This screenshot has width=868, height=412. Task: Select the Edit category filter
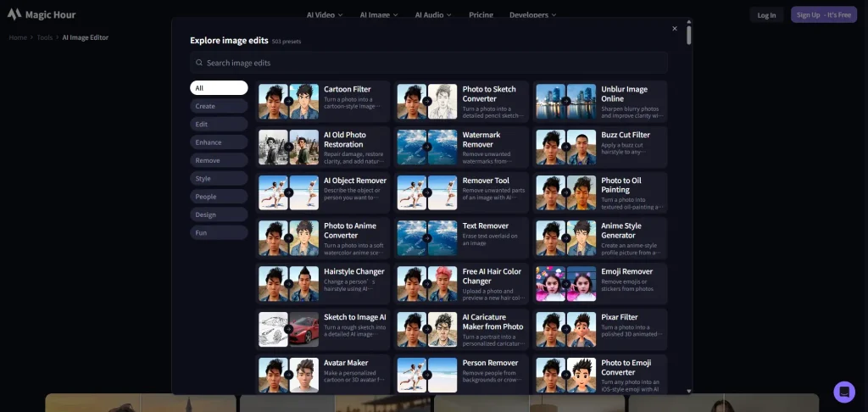coord(219,124)
